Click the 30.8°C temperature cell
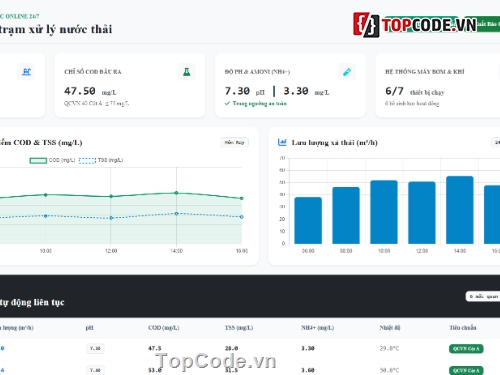The height and width of the screenshot is (375, 500). pos(389,370)
